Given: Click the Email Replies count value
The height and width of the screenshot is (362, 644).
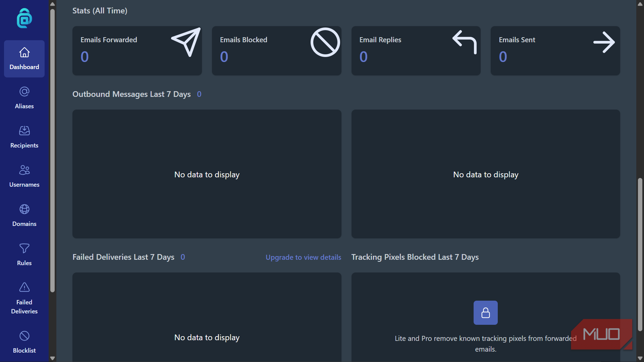Looking at the screenshot, I should tap(364, 57).
